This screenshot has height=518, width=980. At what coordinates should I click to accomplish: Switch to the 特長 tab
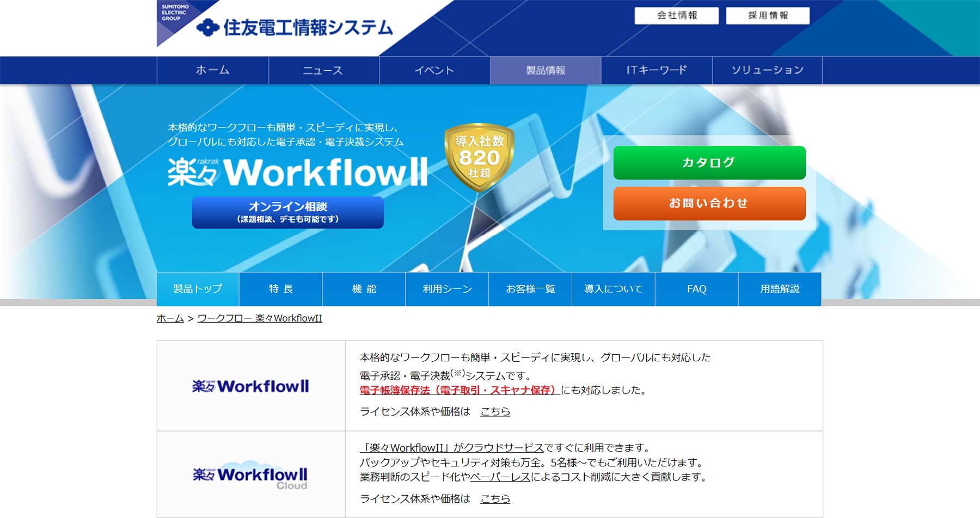tap(281, 289)
